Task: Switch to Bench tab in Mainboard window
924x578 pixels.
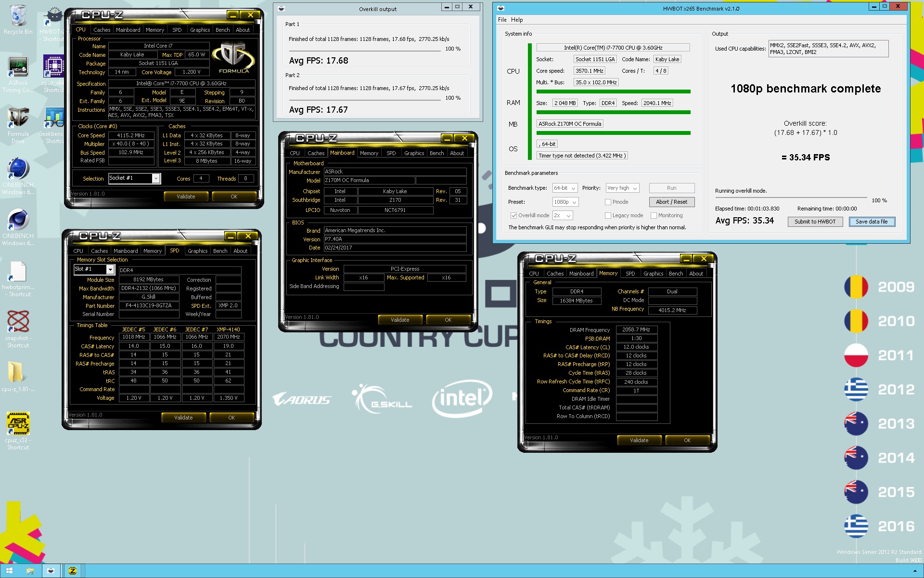Action: click(x=436, y=153)
